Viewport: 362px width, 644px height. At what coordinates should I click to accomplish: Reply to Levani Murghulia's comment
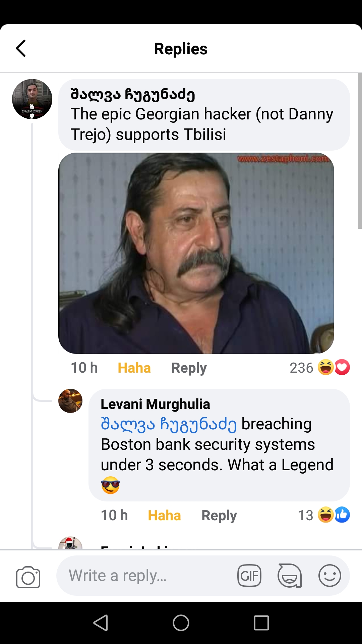pos(219,516)
